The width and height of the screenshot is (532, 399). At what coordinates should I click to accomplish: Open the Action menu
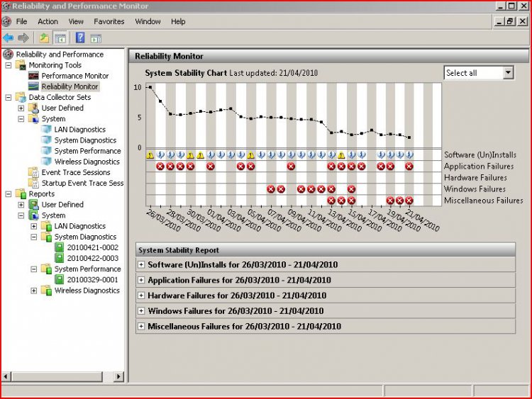click(48, 21)
